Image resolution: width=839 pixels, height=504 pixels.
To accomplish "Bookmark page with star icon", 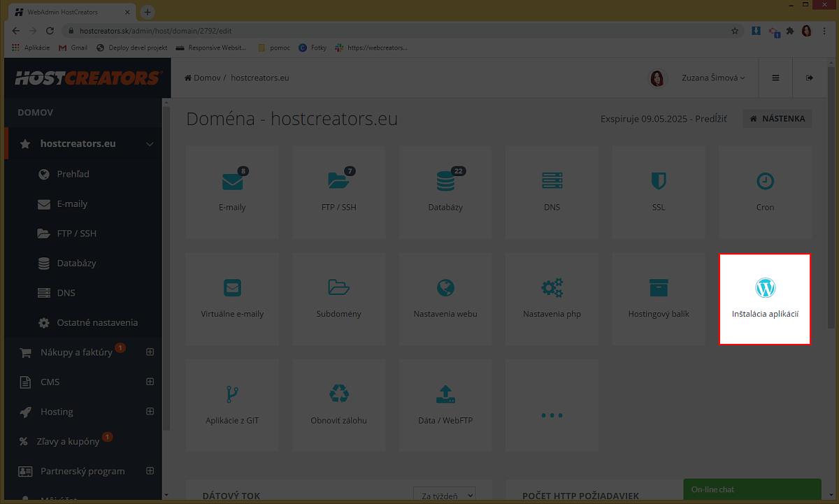I will (735, 31).
